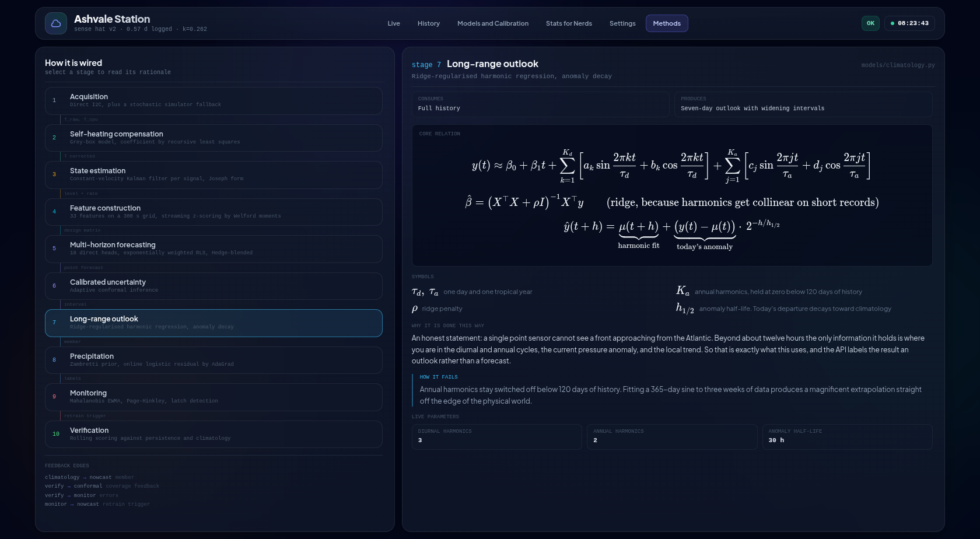Click the Produces 'Seven-day outlook' card

click(x=803, y=104)
